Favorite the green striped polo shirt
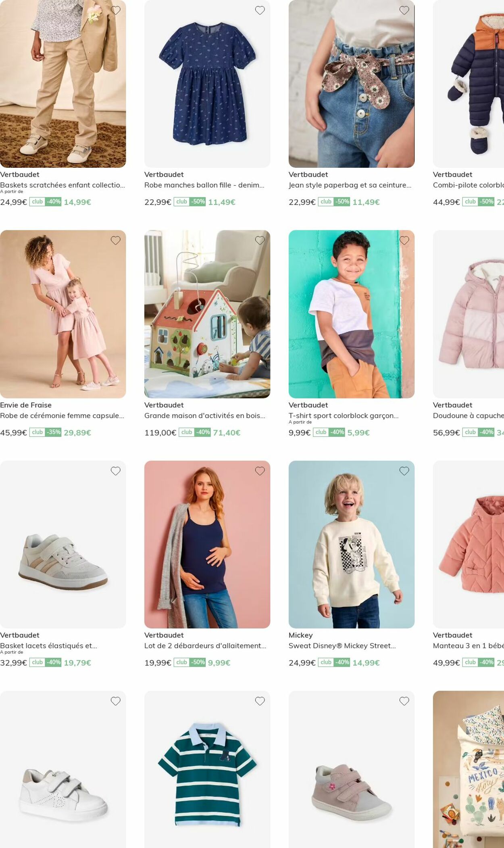Viewport: 504px width, 848px height. [260, 701]
